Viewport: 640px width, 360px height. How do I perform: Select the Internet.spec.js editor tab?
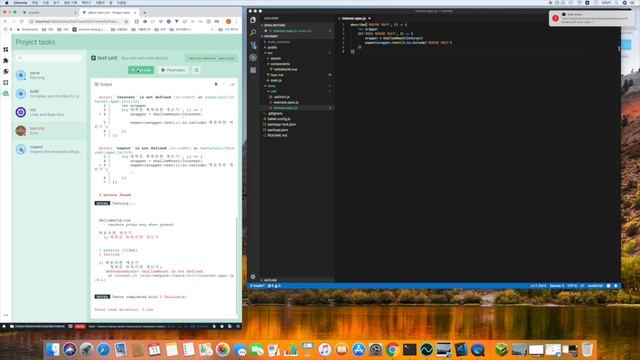(355, 18)
